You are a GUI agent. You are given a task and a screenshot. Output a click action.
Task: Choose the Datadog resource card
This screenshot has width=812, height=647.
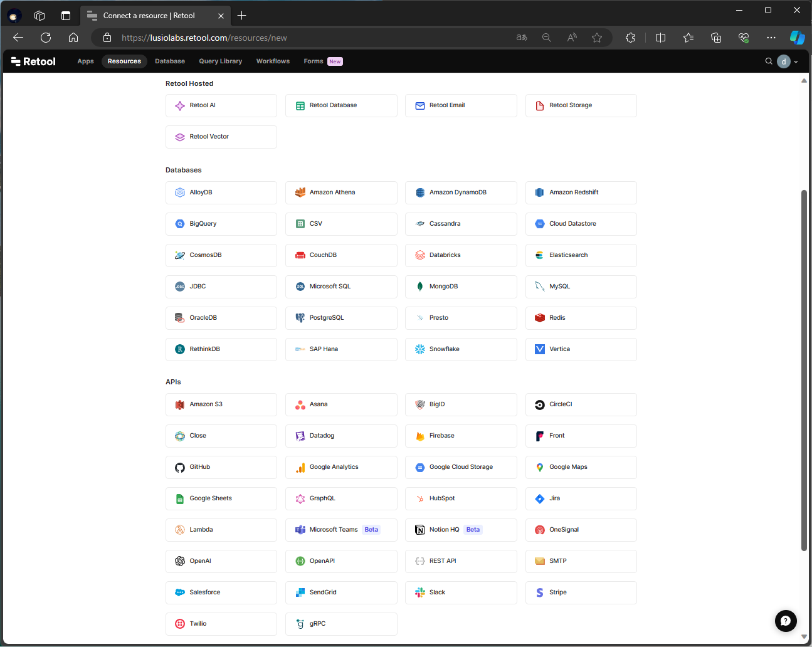click(x=341, y=436)
